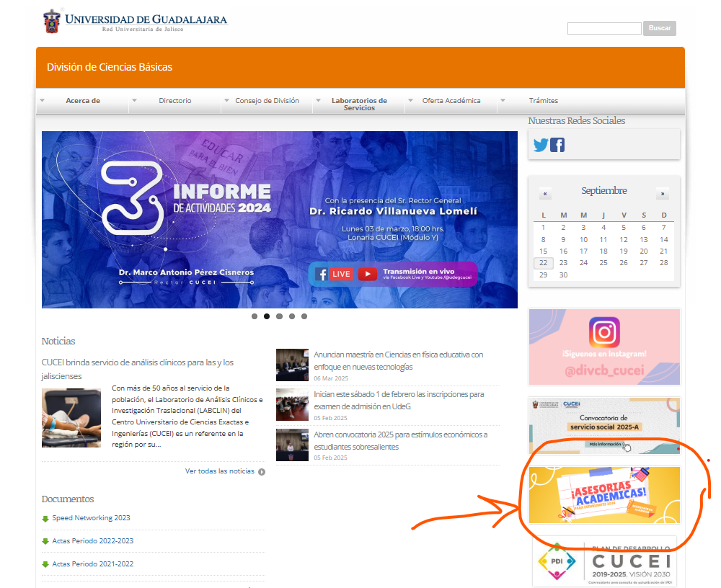Click the YouTube icon in the banner
Viewport: 721px width, 588px height.
[x=367, y=274]
